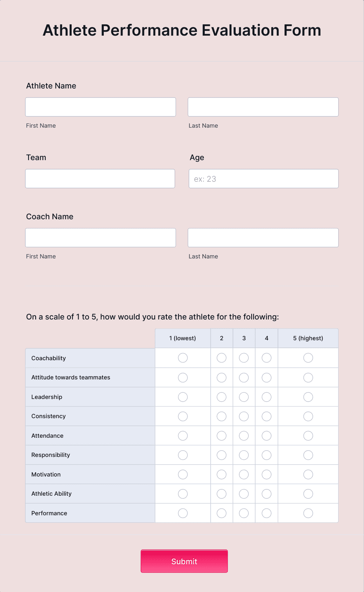Rate Motivation as 3

[x=243, y=474]
